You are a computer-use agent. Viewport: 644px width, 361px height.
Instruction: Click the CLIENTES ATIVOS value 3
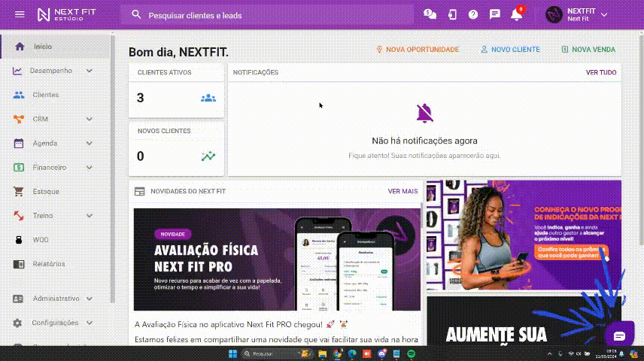[141, 99]
